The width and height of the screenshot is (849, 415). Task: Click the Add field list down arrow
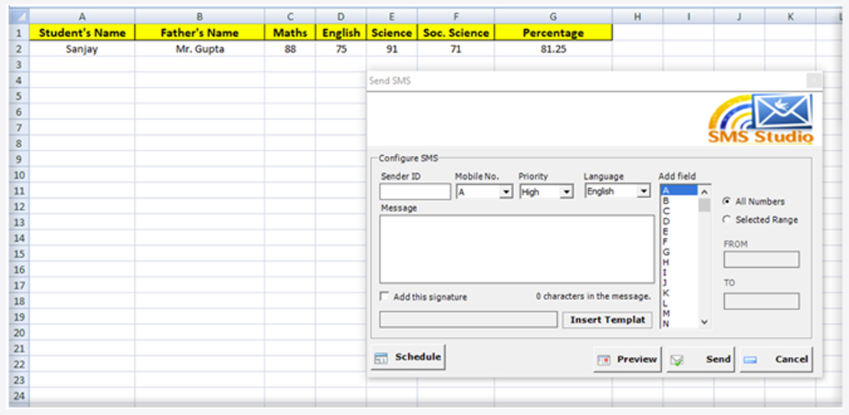pyautogui.click(x=704, y=322)
